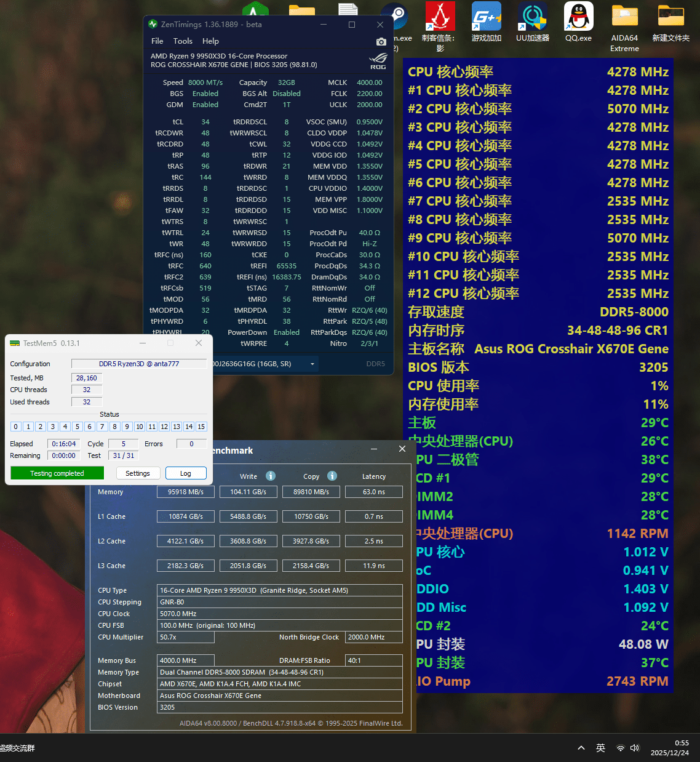Viewport: 700px width, 762px height.
Task: Click the BIOS 版本 3205 OSD row
Action: (x=538, y=367)
